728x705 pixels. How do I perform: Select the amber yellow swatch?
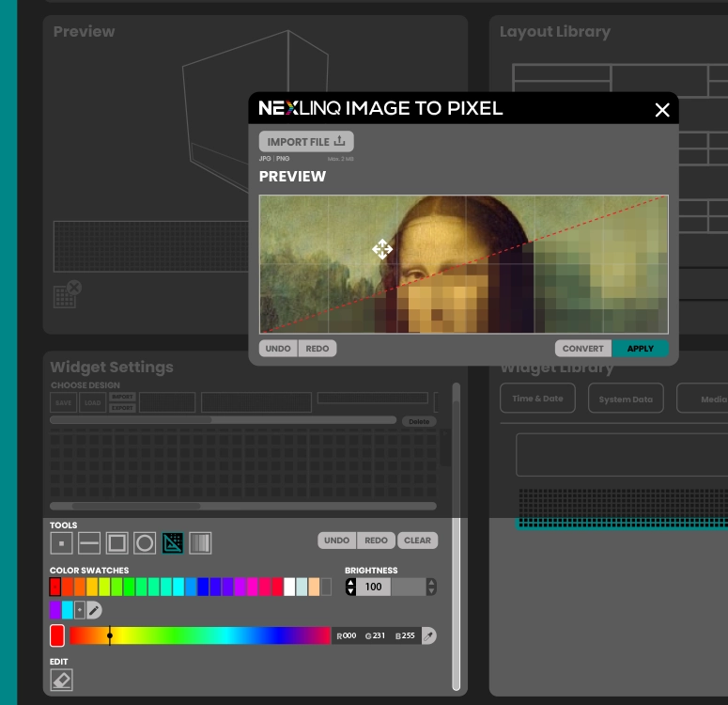92,587
